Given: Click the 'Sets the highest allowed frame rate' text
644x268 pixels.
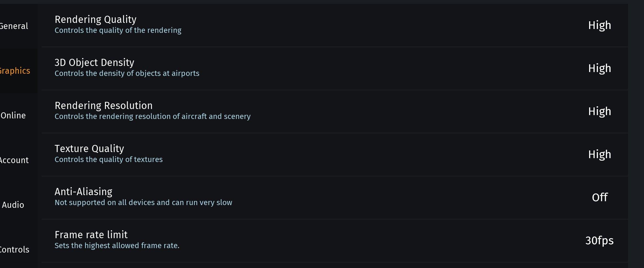Looking at the screenshot, I should 117,246.
